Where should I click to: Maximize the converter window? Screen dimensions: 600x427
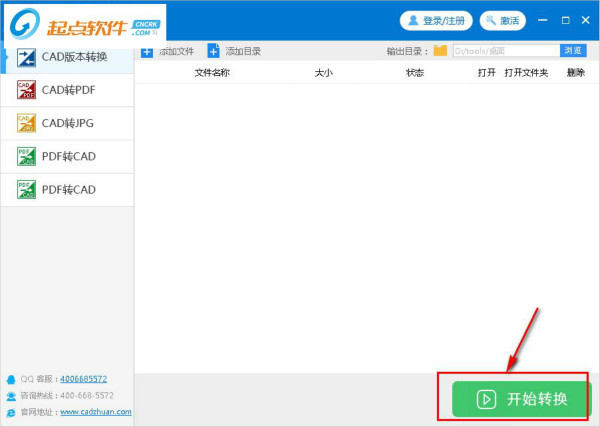[x=566, y=20]
